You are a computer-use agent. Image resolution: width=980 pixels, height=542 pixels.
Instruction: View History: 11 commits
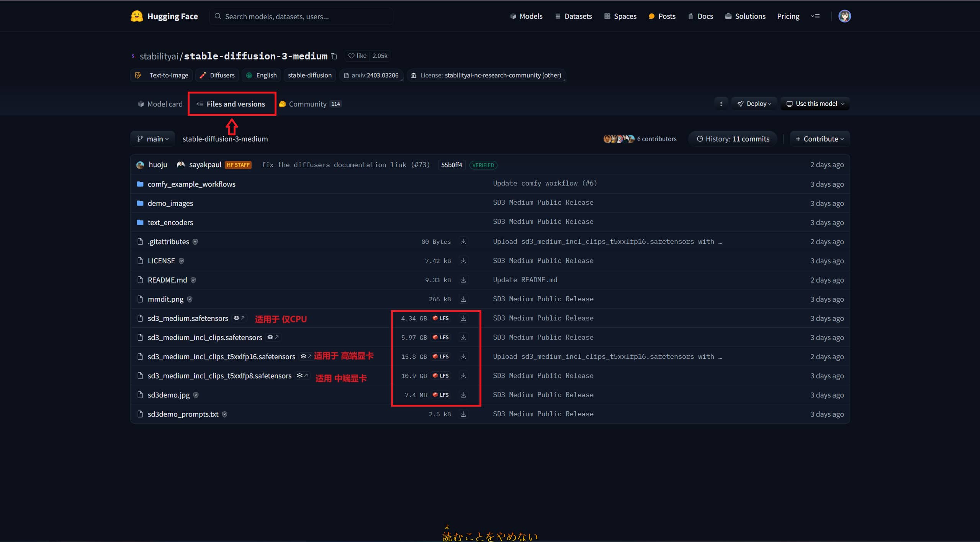click(733, 139)
